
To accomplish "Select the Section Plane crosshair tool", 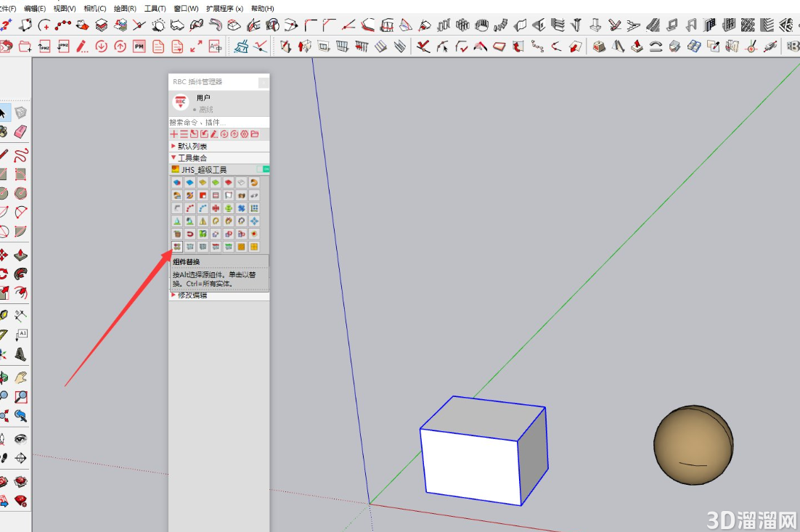I will tap(20, 458).
